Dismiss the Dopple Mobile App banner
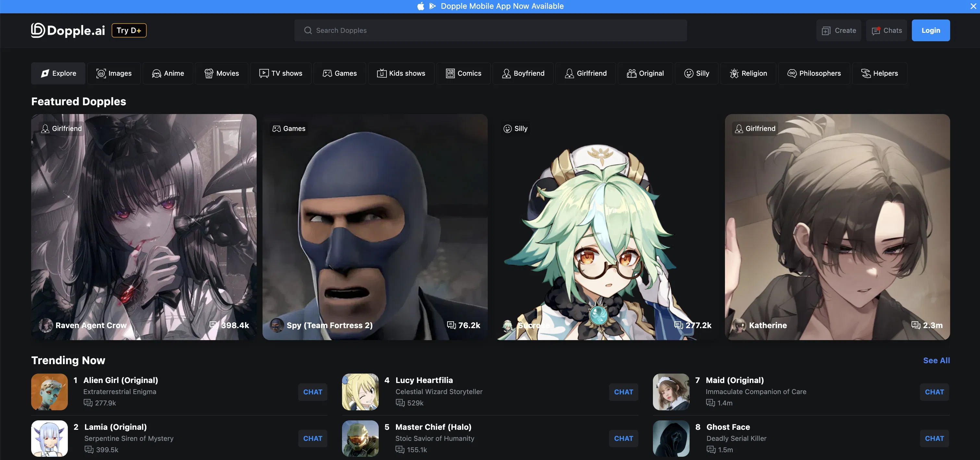Viewport: 980px width, 460px height. (973, 6)
